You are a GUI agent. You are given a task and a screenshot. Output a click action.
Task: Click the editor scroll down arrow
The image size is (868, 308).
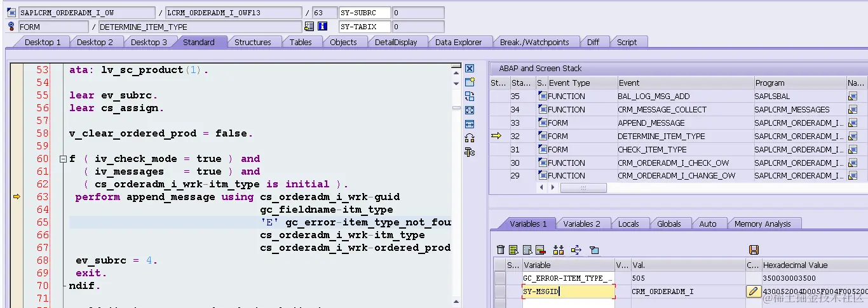[456, 83]
